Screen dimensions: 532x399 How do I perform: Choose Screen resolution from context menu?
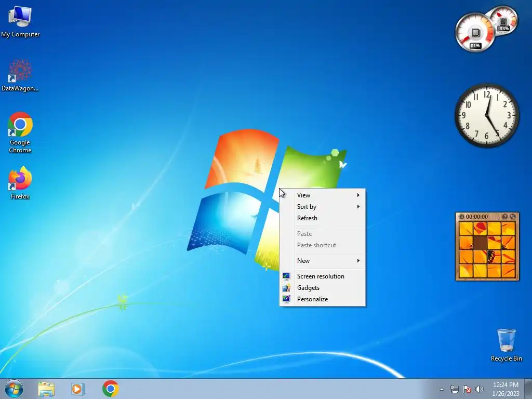click(x=322, y=276)
